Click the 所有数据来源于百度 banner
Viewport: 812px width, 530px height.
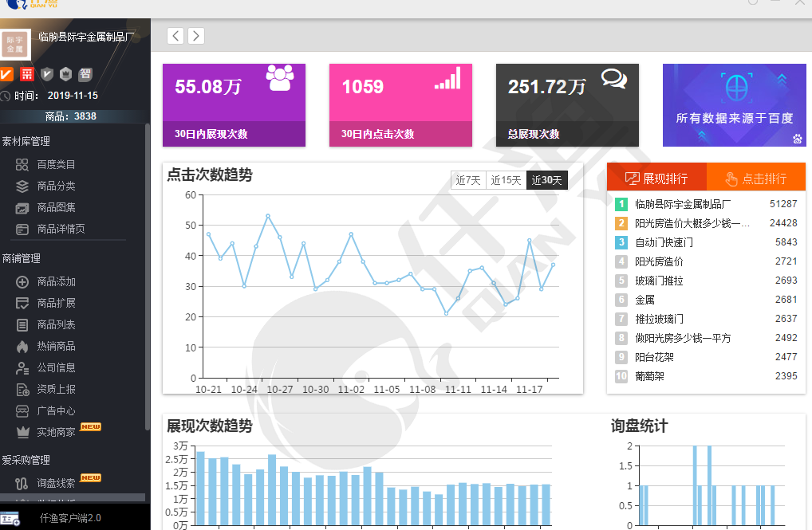tap(734, 105)
